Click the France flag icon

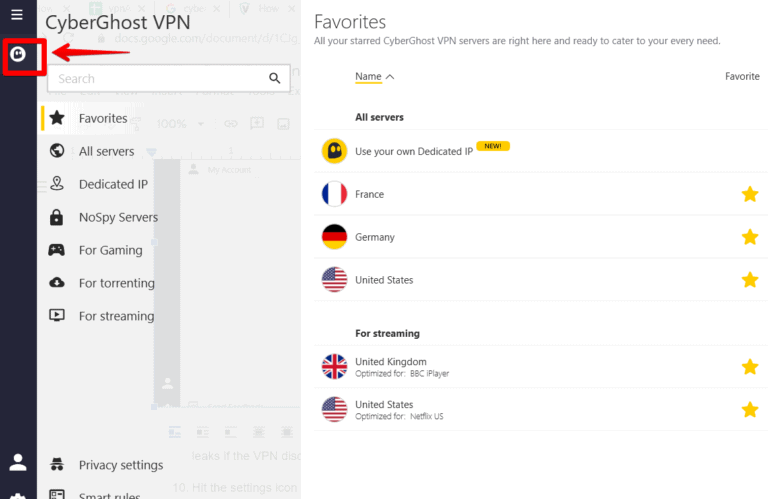[x=334, y=194]
